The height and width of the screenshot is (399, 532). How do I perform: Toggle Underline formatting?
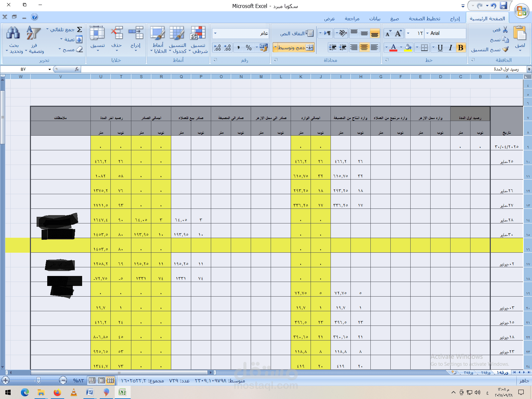pos(440,48)
